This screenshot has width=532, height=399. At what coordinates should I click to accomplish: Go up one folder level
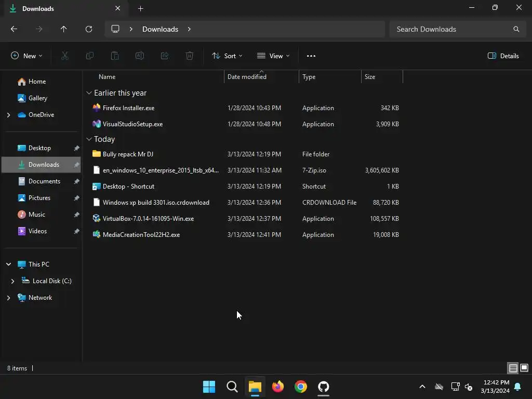(x=63, y=29)
